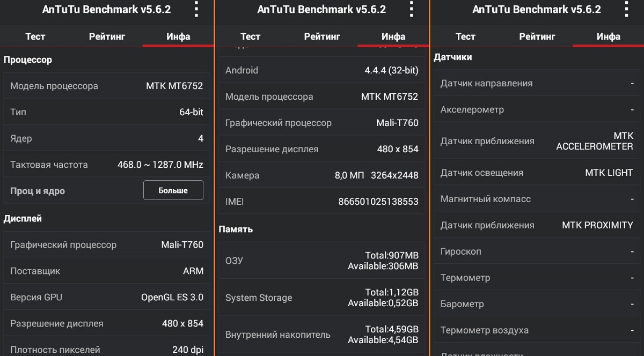
Task: Click the MTK ACCELEROMETER value
Action: [595, 141]
